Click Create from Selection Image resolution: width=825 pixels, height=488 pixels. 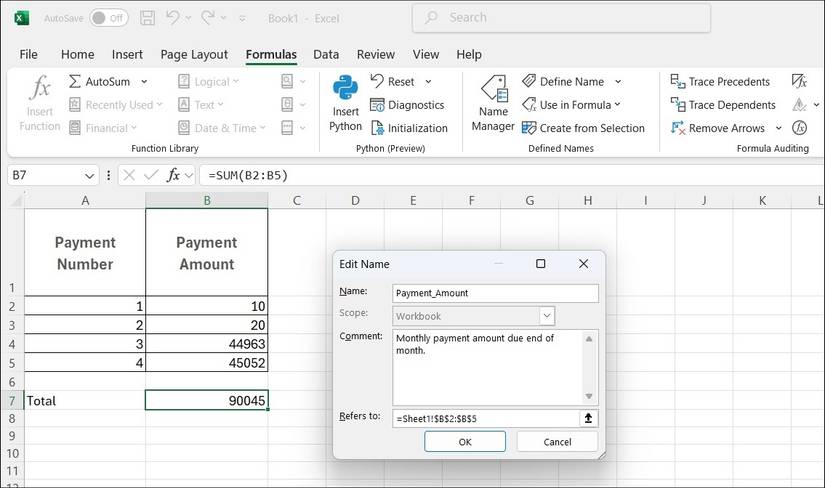(583, 128)
